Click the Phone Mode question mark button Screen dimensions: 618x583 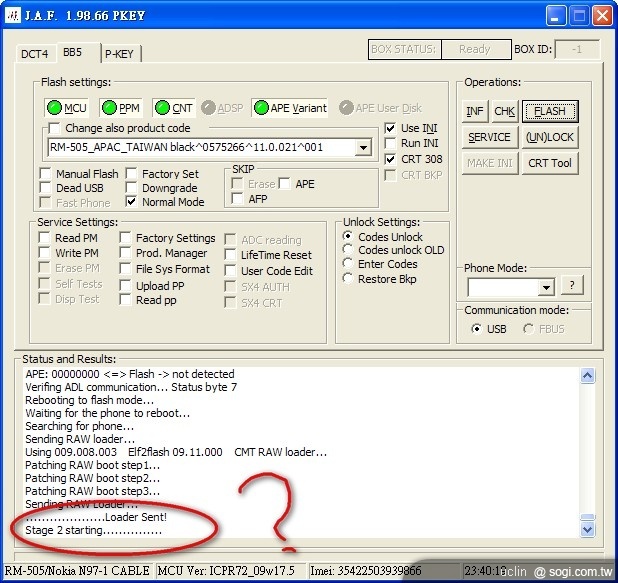(x=572, y=285)
